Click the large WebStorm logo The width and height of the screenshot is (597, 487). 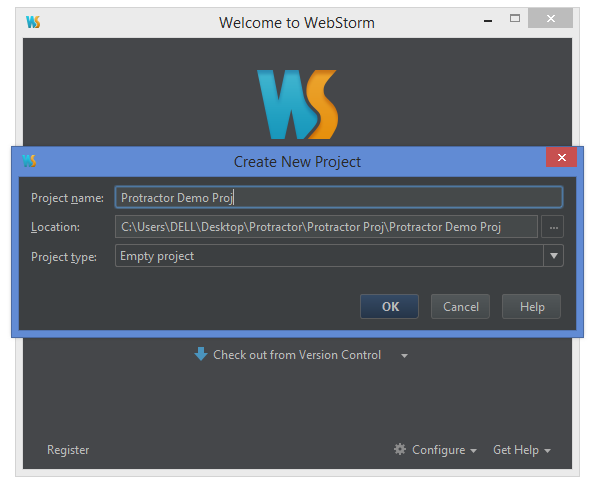pos(297,104)
